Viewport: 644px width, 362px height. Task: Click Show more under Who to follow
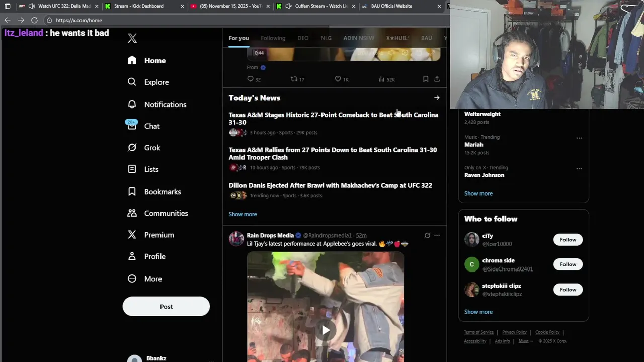pos(478,312)
